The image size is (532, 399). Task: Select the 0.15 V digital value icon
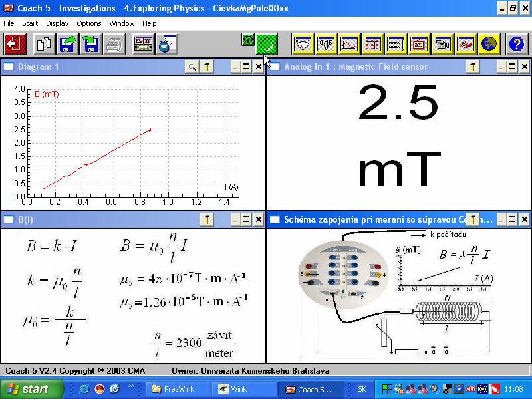[326, 44]
